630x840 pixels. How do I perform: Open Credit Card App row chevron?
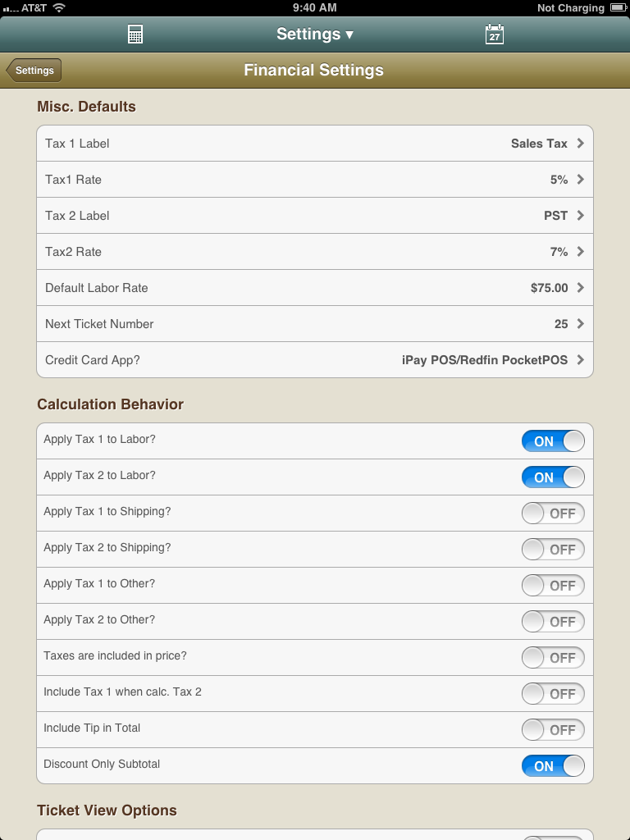(580, 359)
